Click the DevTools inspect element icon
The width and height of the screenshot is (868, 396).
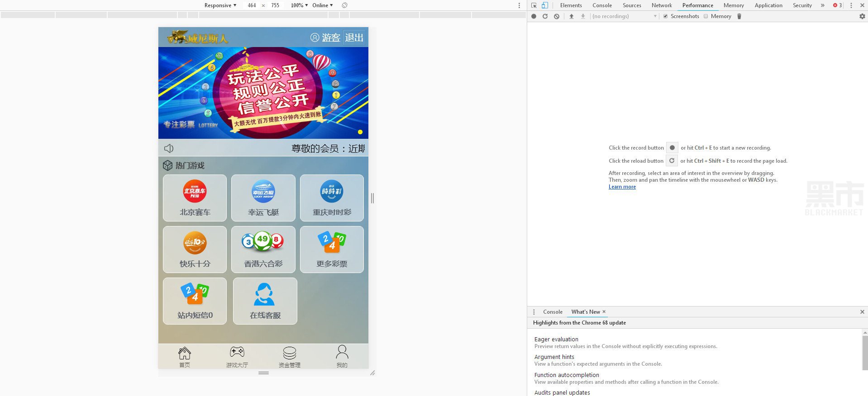click(534, 5)
